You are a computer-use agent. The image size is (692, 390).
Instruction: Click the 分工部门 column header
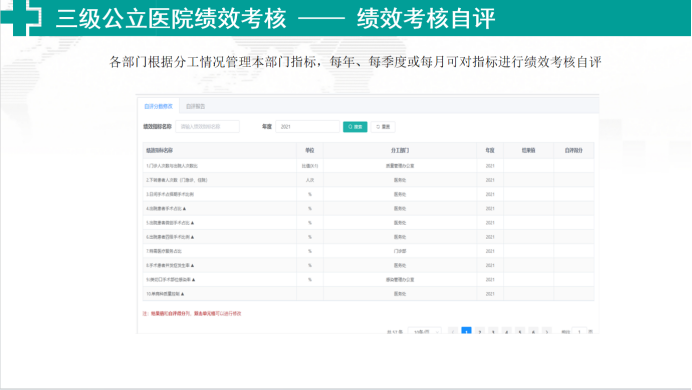[400, 150]
